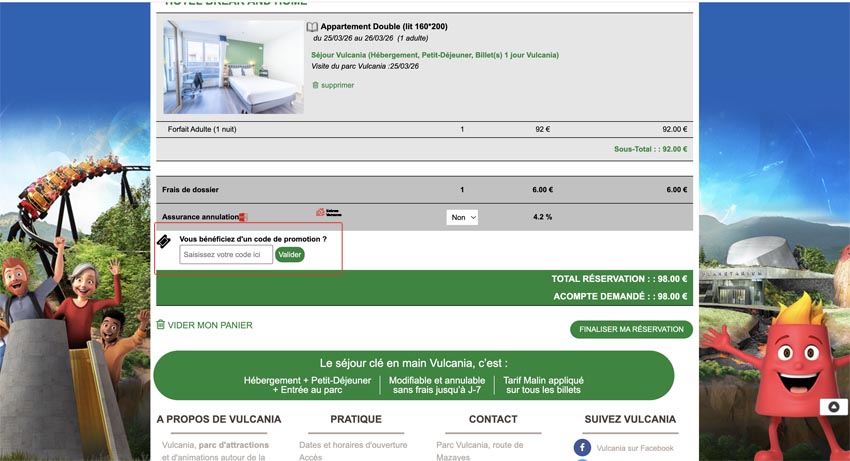Click the trash icon next to supprimer

tap(315, 85)
